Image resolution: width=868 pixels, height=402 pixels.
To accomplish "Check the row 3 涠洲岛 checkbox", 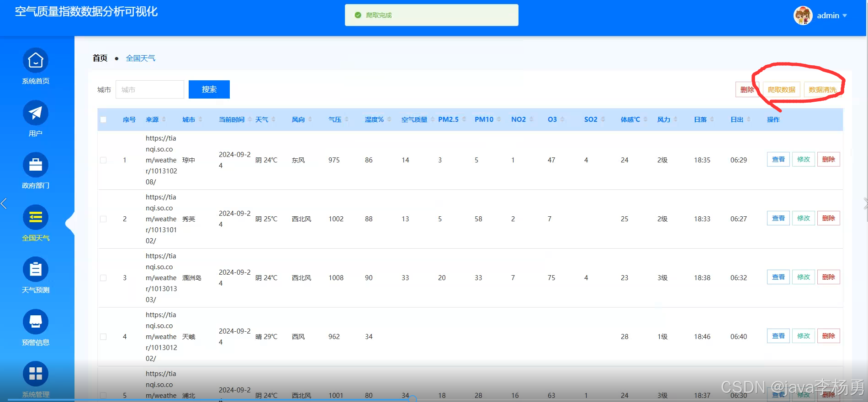I will 103,278.
